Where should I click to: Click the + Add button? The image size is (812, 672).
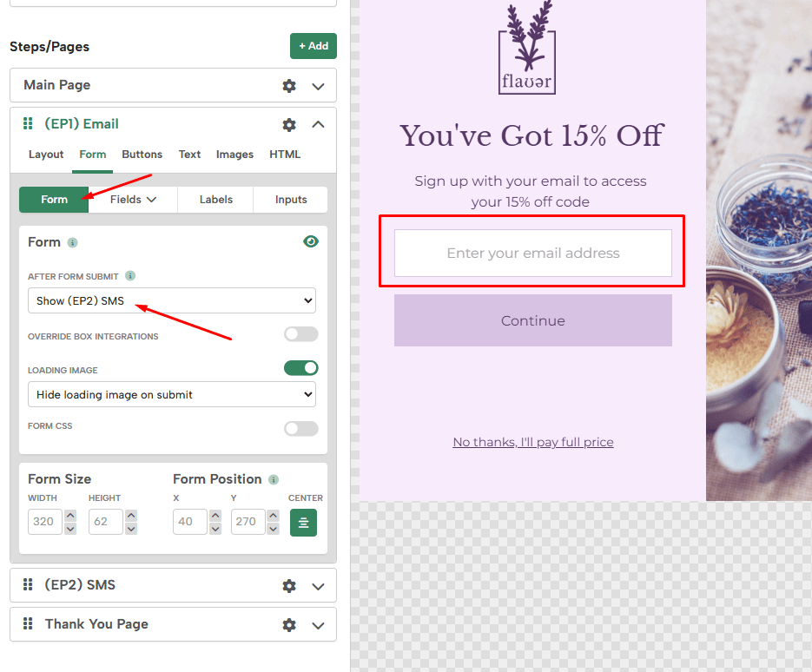pos(313,46)
